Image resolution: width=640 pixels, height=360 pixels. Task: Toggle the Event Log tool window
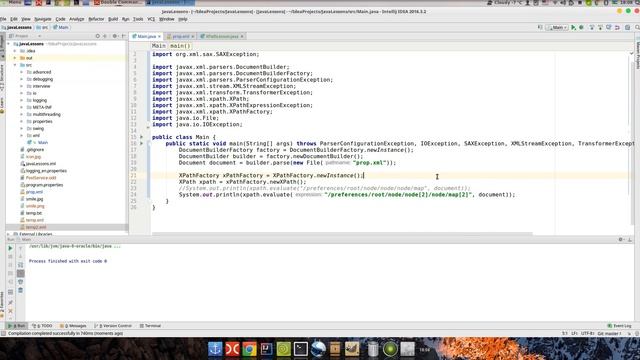point(620,326)
